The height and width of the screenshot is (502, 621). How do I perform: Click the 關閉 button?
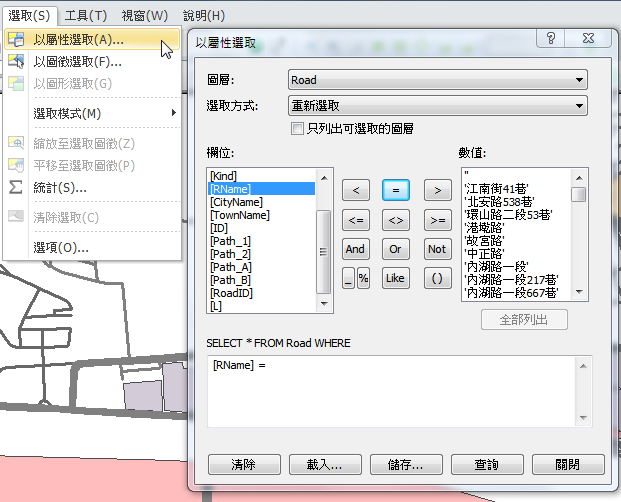[x=568, y=464]
